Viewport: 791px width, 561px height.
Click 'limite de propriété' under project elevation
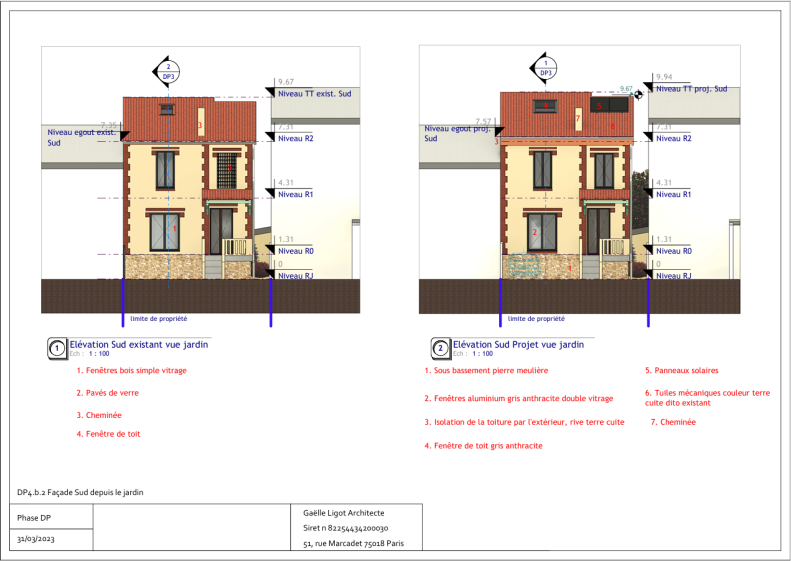536,319
